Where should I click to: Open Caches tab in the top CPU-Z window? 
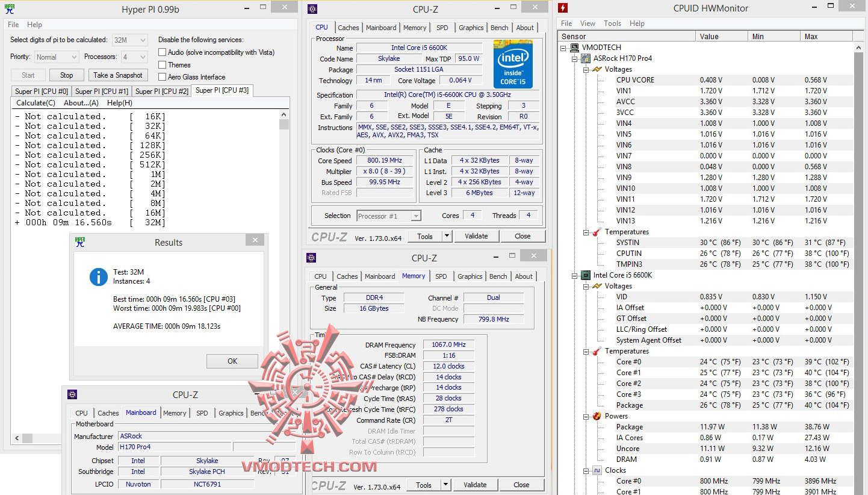click(349, 28)
